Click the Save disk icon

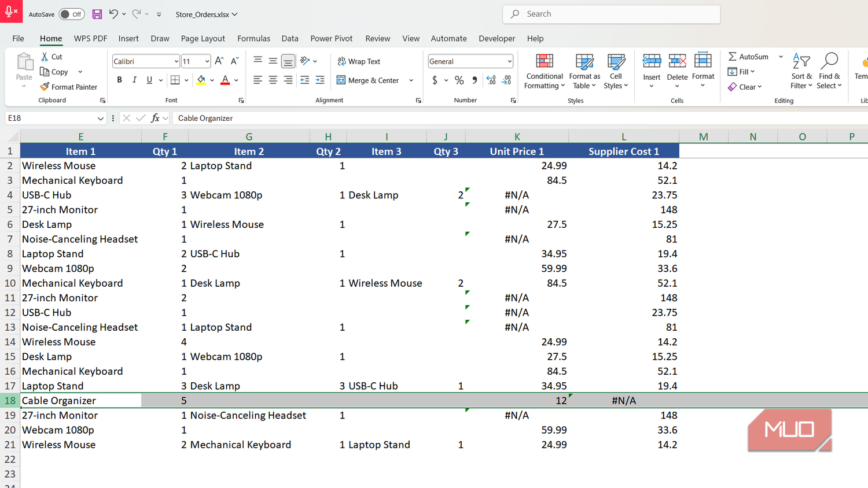[97, 14]
